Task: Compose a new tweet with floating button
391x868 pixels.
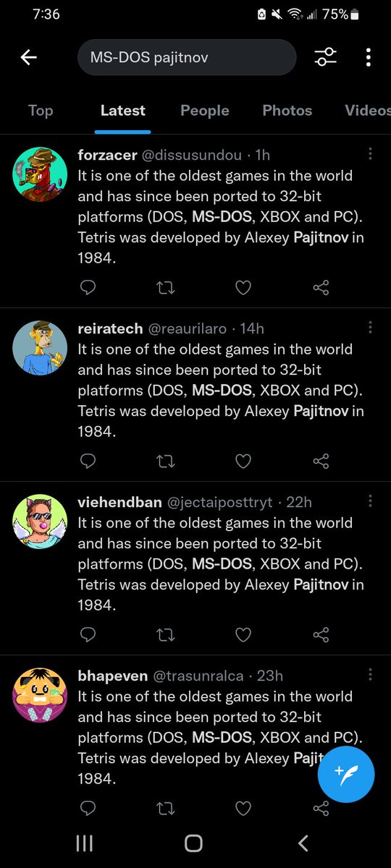Action: pyautogui.click(x=346, y=775)
